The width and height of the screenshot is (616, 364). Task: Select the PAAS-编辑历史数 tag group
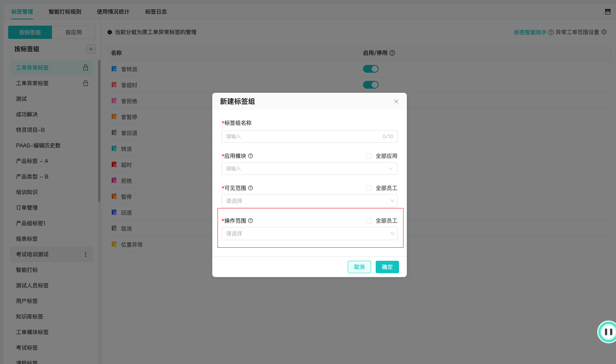(x=52, y=145)
